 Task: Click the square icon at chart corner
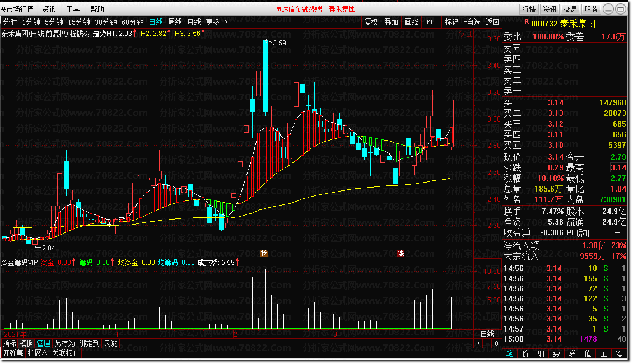(469, 34)
